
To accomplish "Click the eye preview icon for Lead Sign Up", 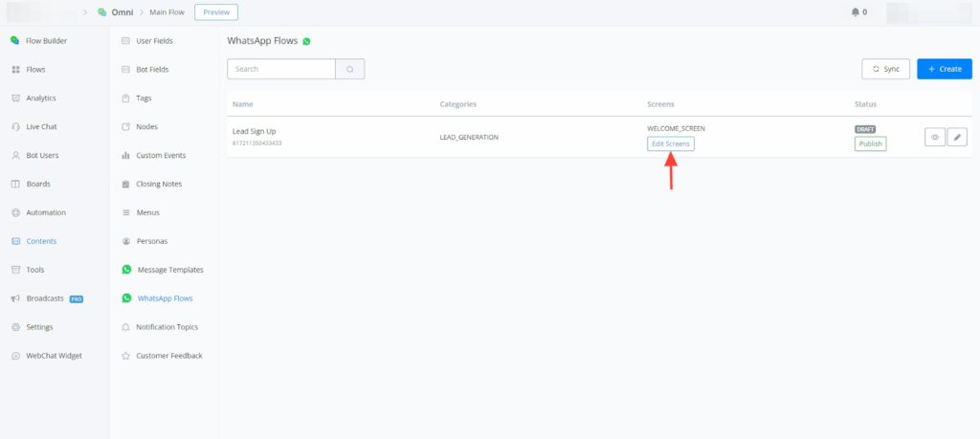I will pyautogui.click(x=935, y=138).
